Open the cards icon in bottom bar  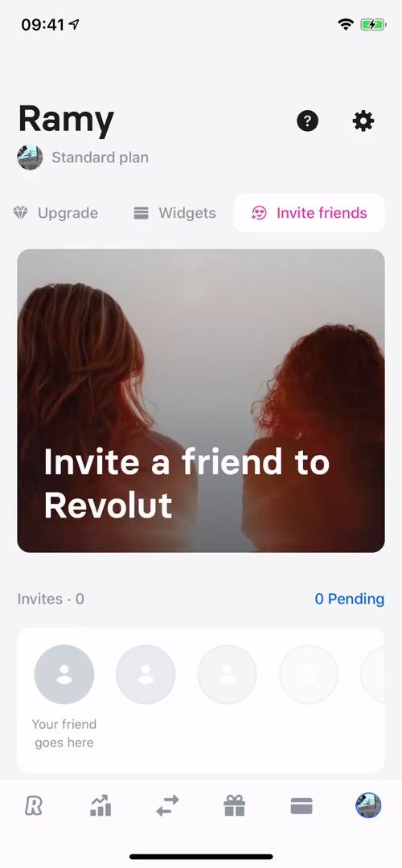[301, 806]
